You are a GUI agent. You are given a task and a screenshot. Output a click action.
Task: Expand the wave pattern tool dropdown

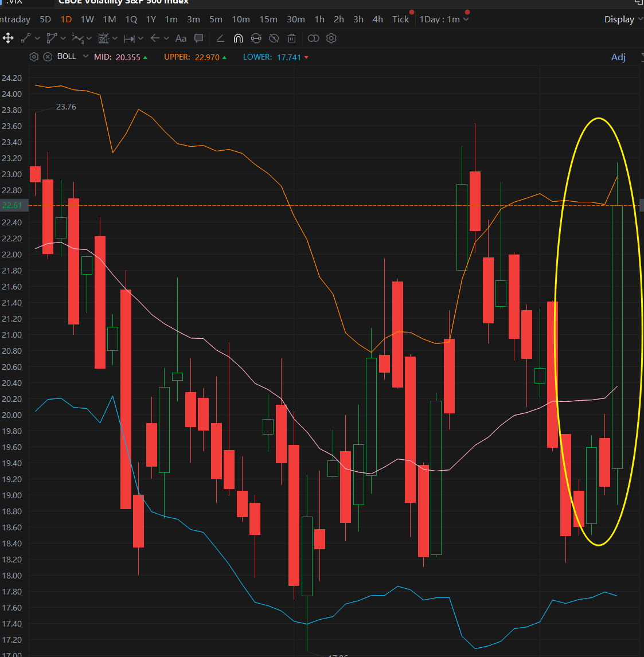click(x=89, y=39)
